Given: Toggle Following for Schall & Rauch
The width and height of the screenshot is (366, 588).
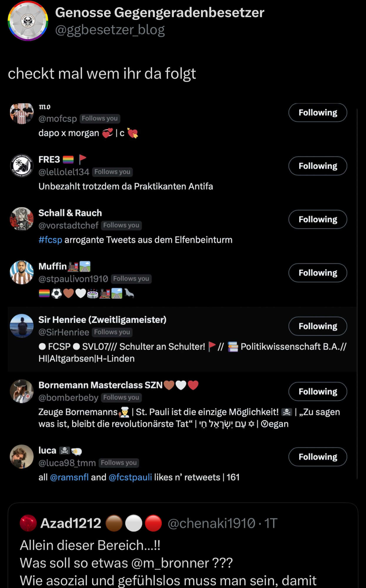Looking at the screenshot, I should coord(317,219).
